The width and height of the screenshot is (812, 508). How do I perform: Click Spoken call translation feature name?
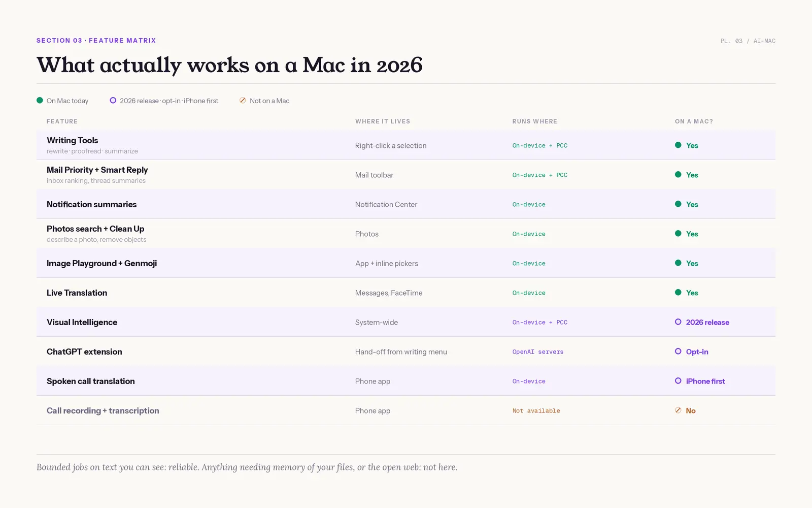[x=91, y=381]
